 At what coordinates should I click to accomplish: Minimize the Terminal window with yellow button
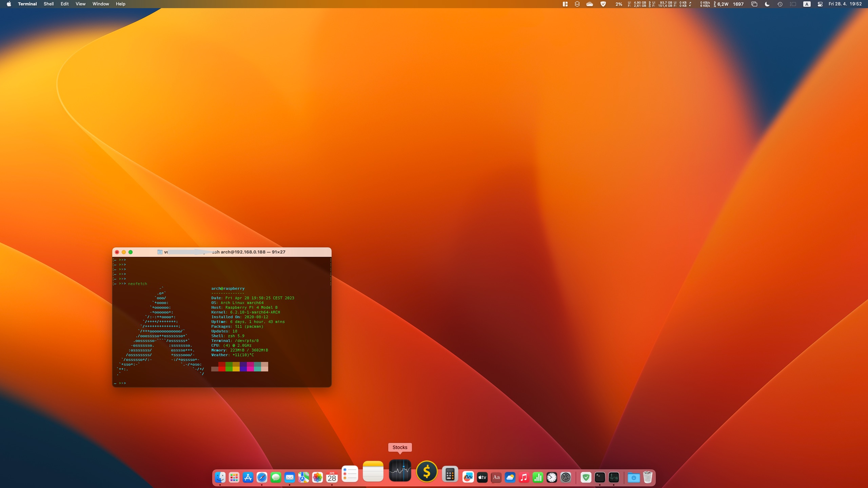pos(124,252)
